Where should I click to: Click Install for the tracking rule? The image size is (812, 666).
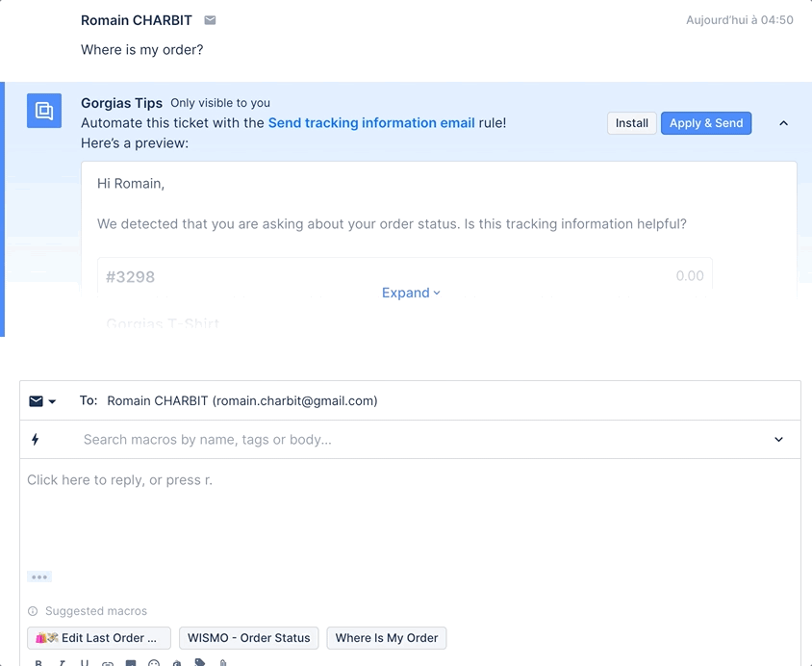click(632, 123)
